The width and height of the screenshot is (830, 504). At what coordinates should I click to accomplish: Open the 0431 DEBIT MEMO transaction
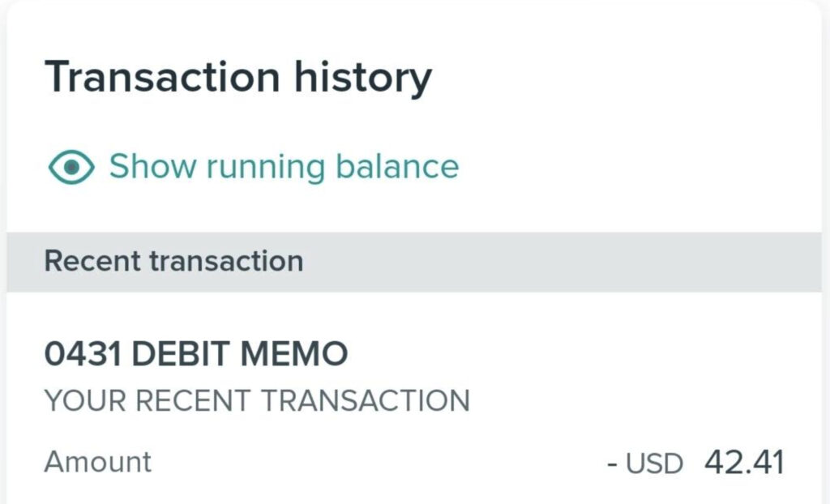tap(195, 354)
